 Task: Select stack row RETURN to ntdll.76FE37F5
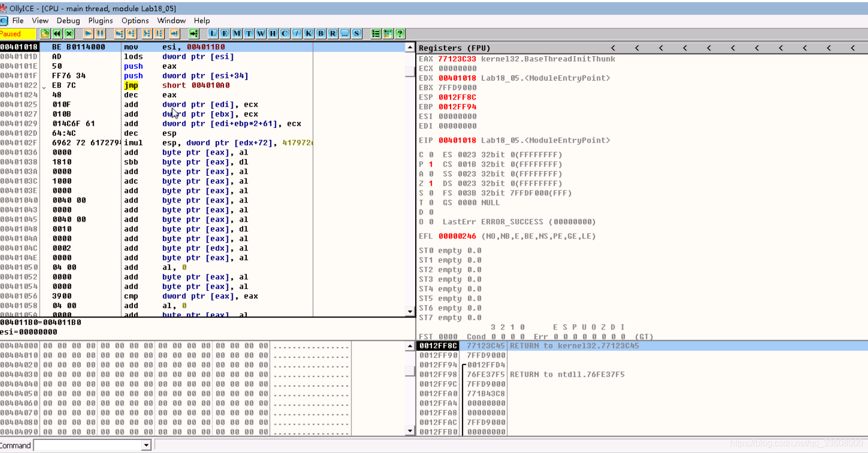pos(642,375)
